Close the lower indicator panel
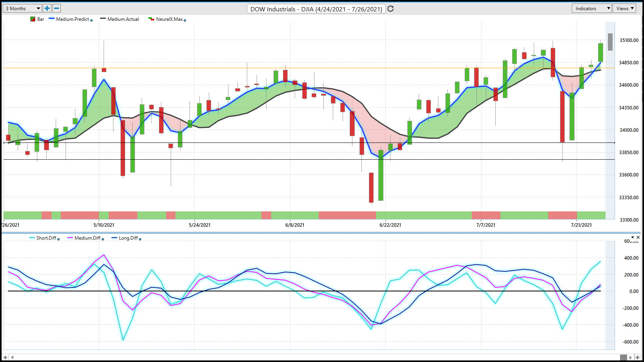The width and height of the screenshot is (644, 362). [638, 237]
